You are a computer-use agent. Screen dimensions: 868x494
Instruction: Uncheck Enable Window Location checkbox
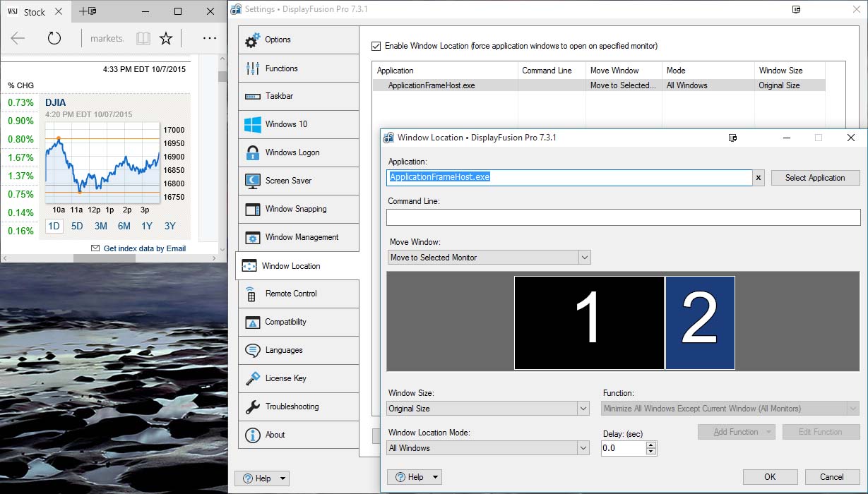tap(376, 46)
